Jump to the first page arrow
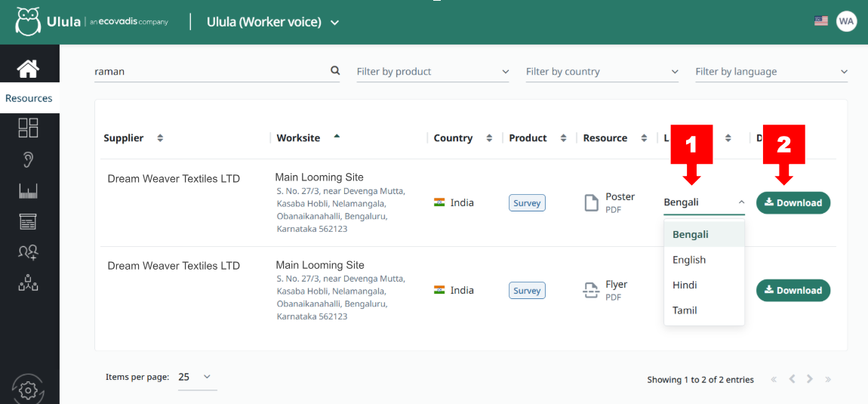Screen dimensions: 868x404 tap(774, 379)
